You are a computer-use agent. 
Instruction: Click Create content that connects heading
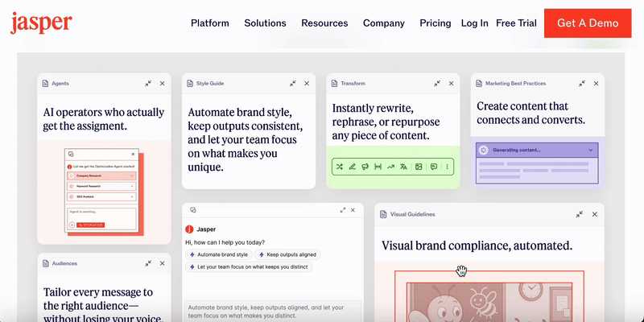coord(530,114)
